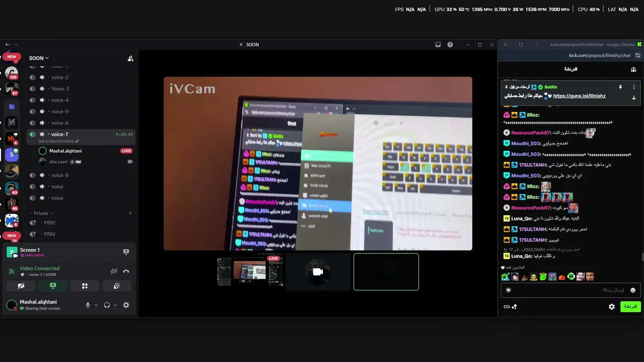Collapse pinned message with down arrow
The width and height of the screenshot is (644, 362).
coord(633,98)
